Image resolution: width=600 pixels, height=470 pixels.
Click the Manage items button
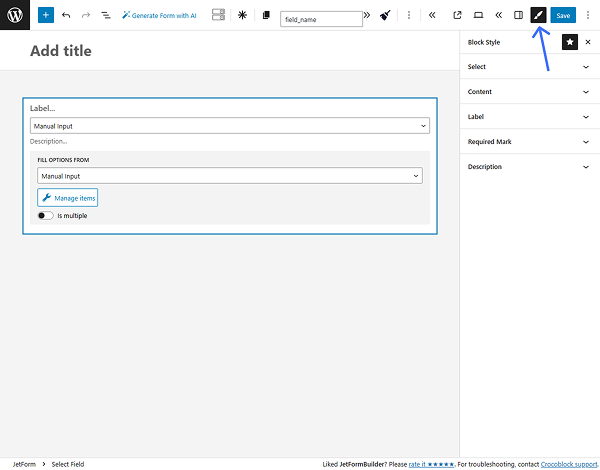pos(68,197)
